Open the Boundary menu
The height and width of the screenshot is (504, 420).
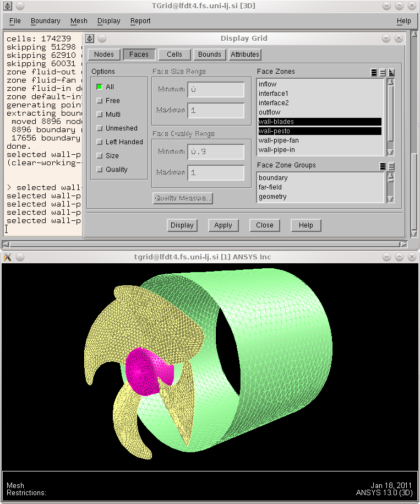[45, 21]
